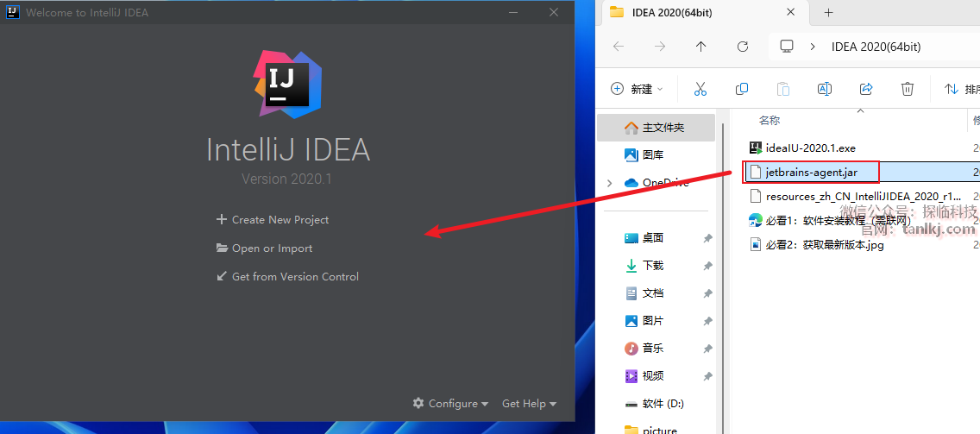Open the sort 排序 toolbar menu
Image resolution: width=980 pixels, height=434 pixels.
tap(961, 90)
